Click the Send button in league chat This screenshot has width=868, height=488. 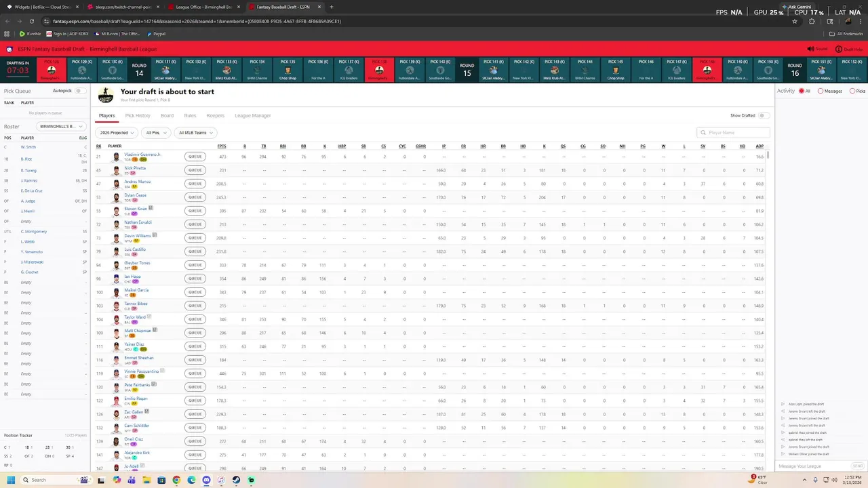(x=857, y=466)
